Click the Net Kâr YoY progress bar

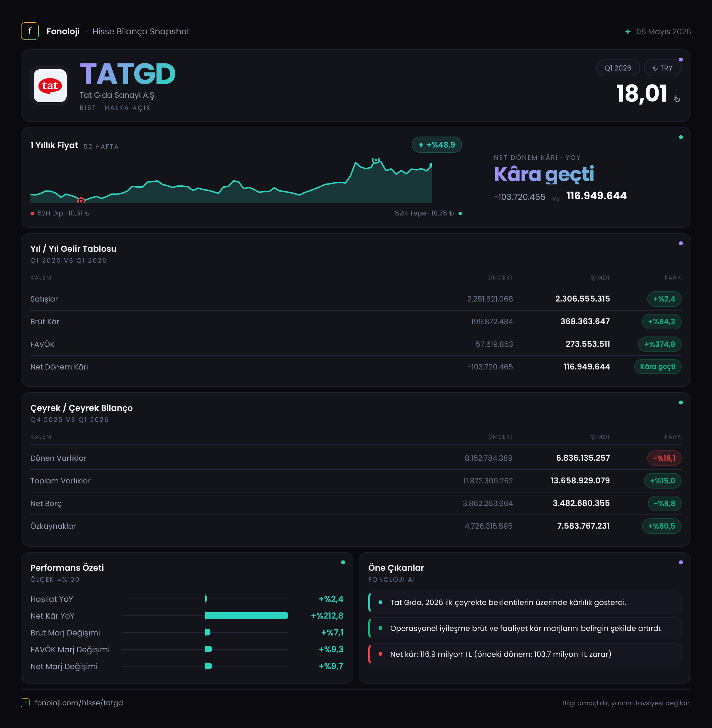coord(246,615)
